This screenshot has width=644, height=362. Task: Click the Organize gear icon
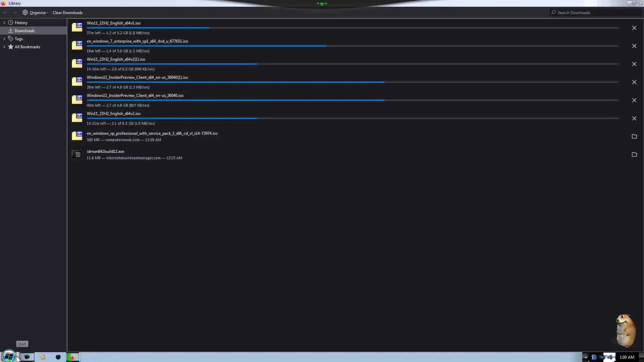25,13
